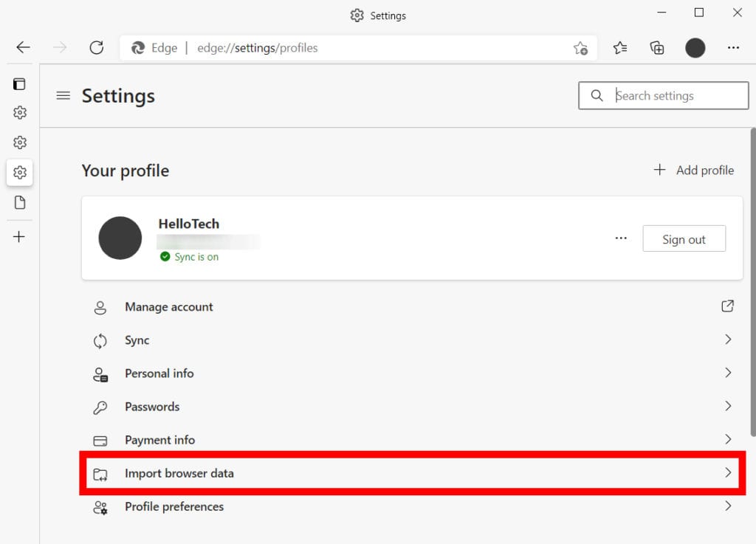Viewport: 756px width, 544px height.
Task: Click the 'Sync is on' status text
Action: coord(196,257)
